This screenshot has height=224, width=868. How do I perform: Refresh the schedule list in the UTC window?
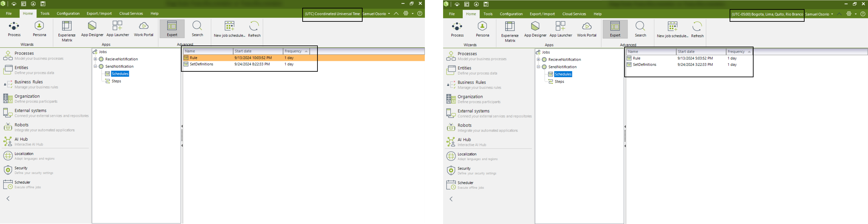(254, 29)
